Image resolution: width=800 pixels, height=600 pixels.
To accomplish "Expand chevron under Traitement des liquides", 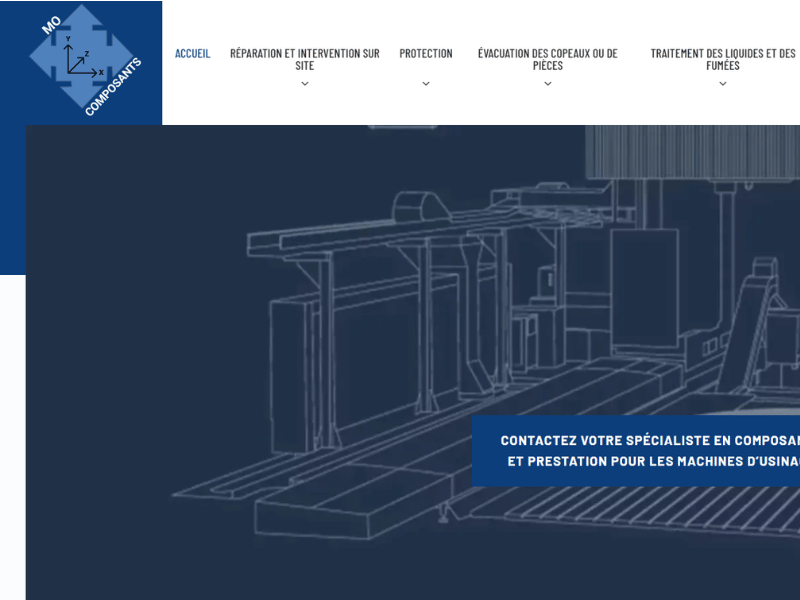I will coord(722,84).
